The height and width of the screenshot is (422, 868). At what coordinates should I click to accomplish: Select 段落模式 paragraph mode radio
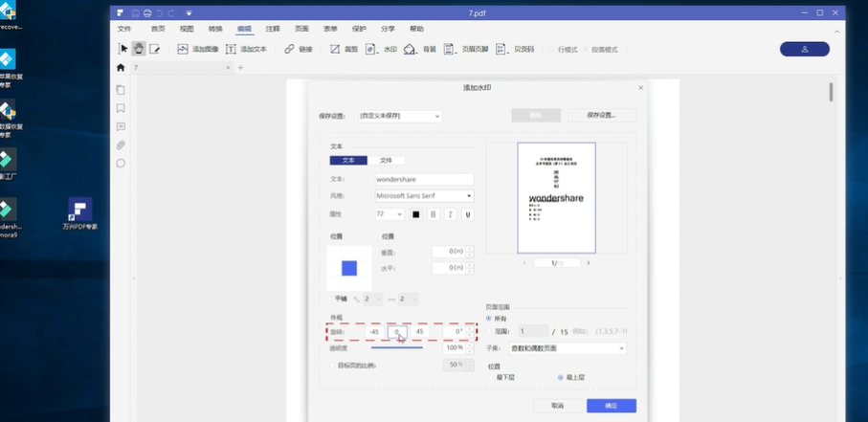[x=585, y=50]
